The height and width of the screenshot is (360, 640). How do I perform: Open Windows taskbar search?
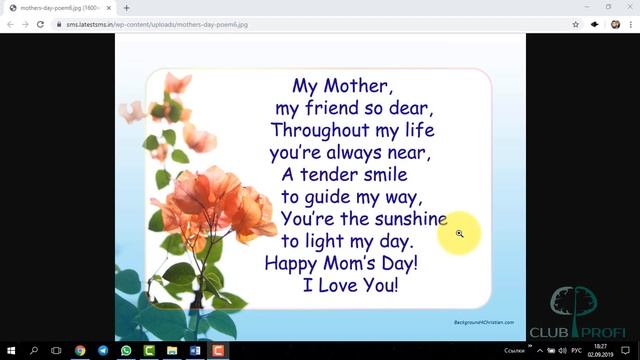click(34, 351)
